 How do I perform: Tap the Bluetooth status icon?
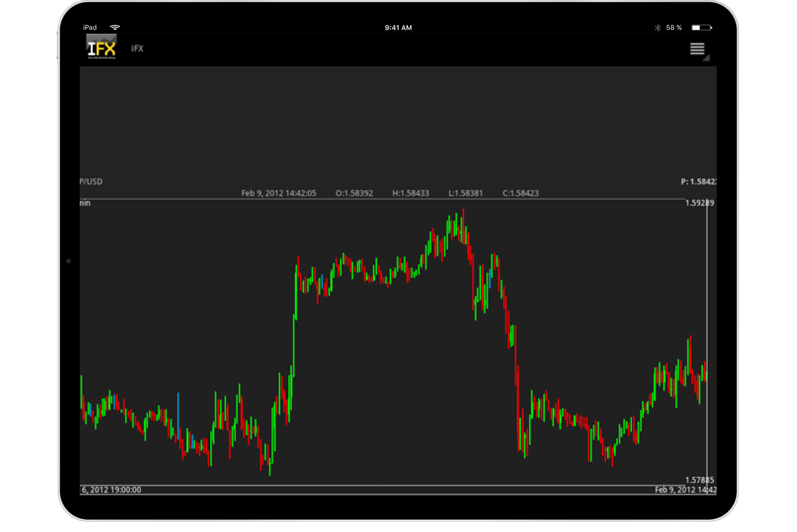pos(658,26)
